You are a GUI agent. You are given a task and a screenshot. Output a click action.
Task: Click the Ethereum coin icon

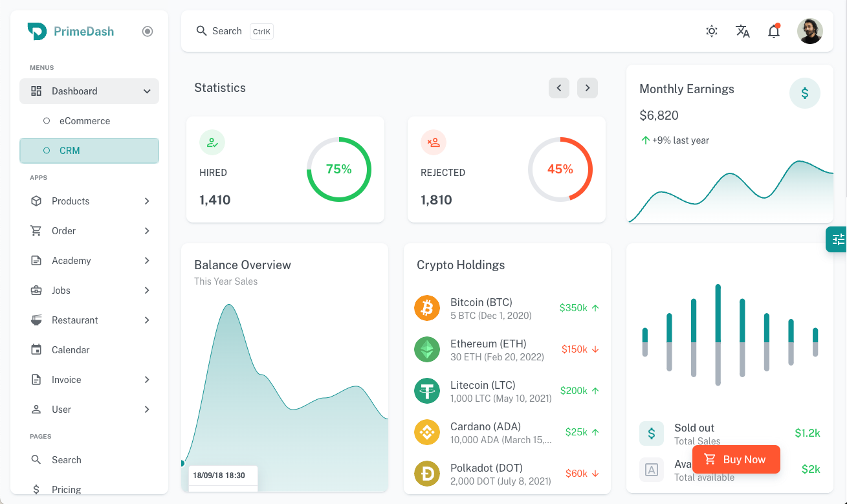pos(427,349)
